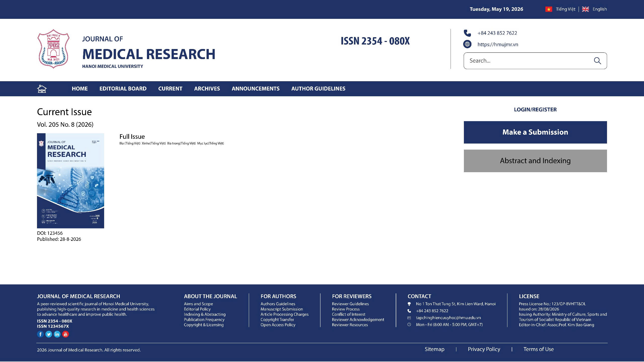
Task: Click the Make a Submission button
Action: coord(535,132)
